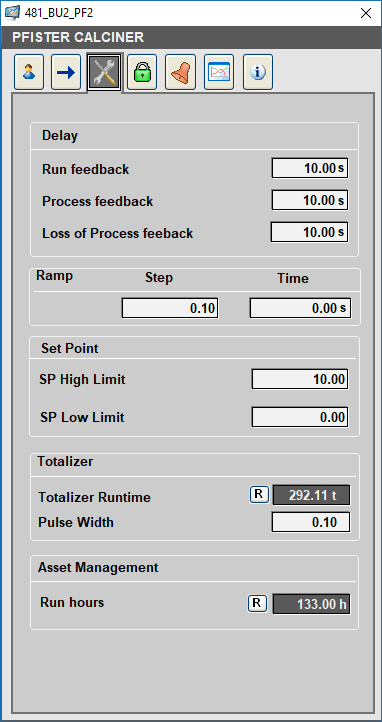
Task: Change the SP Low Limit value
Action: (300, 417)
